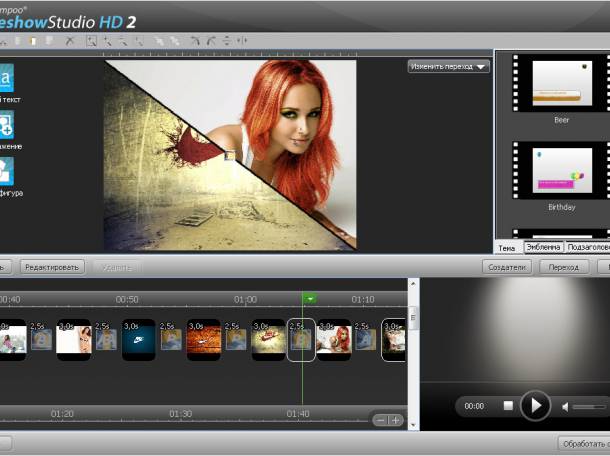Viewport: 610px width, 456px height.
Task: Click the add text 'a' icon
Action: (x=5, y=78)
